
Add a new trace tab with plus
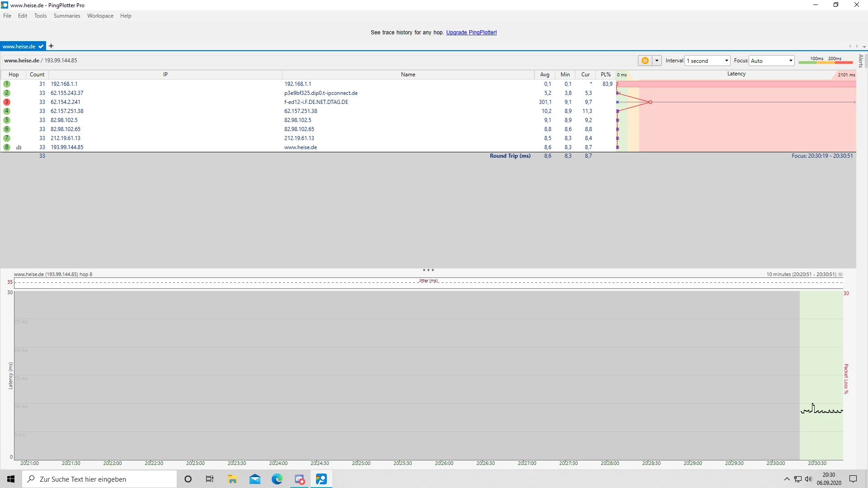(x=51, y=46)
